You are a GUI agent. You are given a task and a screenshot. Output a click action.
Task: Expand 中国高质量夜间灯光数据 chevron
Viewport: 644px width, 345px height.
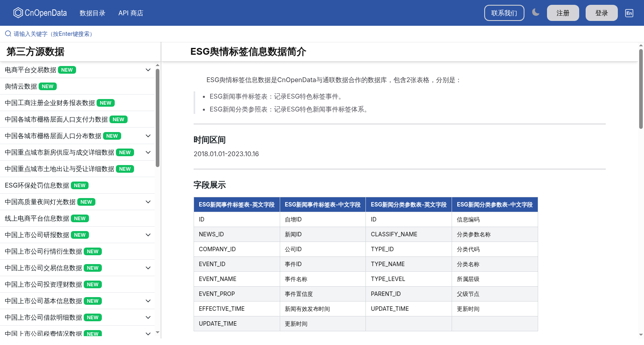pos(148,202)
